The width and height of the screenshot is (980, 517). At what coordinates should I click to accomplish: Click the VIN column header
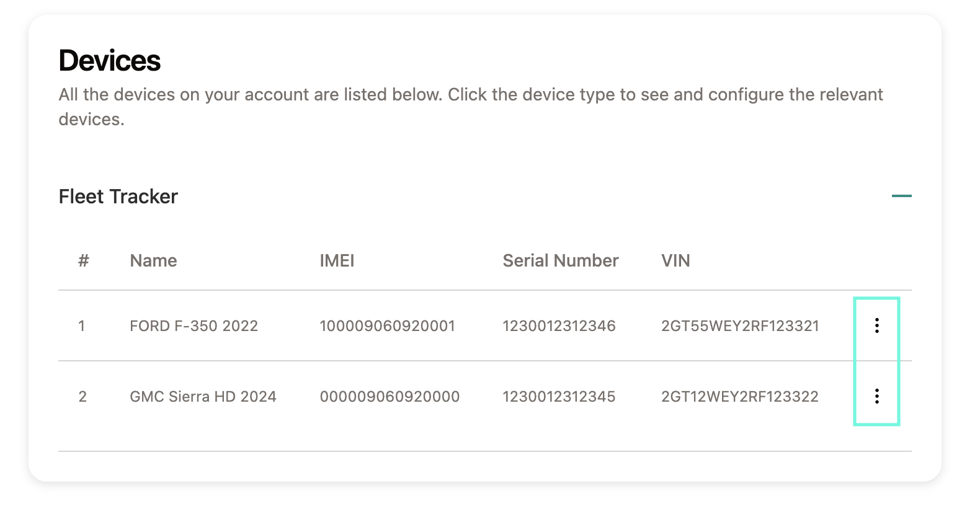coord(675,260)
